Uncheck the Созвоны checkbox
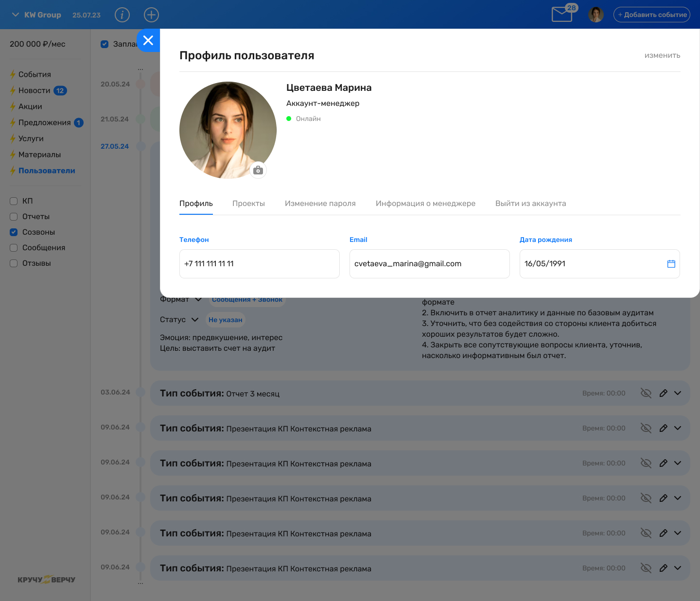Screen dimensions: 700x601 point(14,232)
